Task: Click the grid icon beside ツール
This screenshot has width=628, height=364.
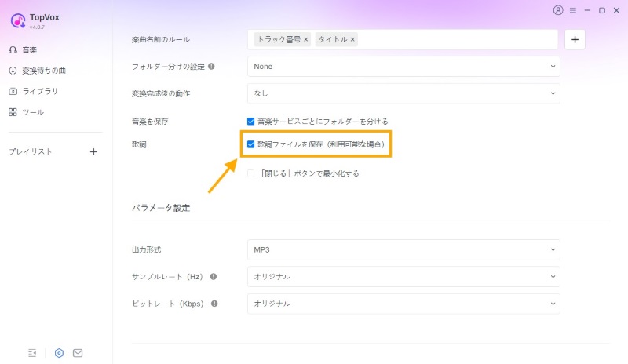Action: pyautogui.click(x=13, y=112)
